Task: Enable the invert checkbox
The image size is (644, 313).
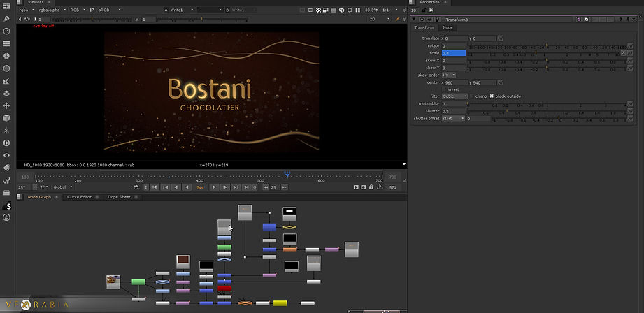Action: click(443, 89)
